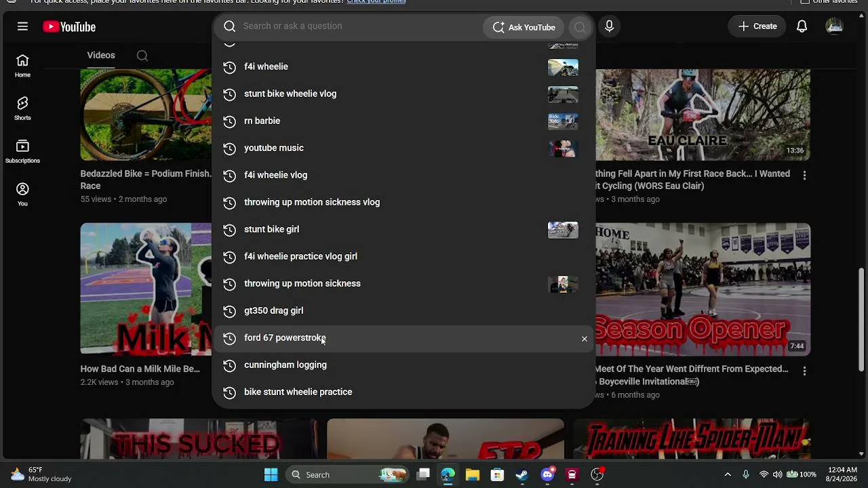Open Wi-Fi network settings in tray
This screenshot has height=488, width=868.
(764, 474)
